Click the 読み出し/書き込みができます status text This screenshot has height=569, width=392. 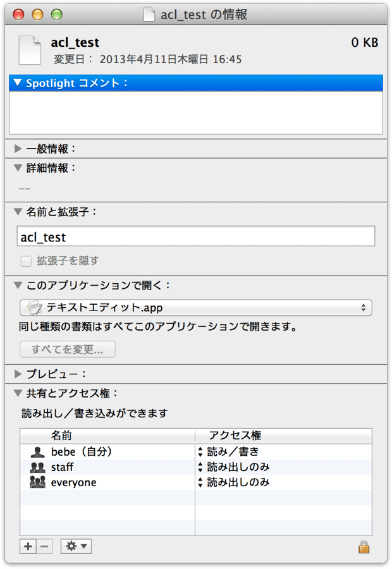coord(95,413)
